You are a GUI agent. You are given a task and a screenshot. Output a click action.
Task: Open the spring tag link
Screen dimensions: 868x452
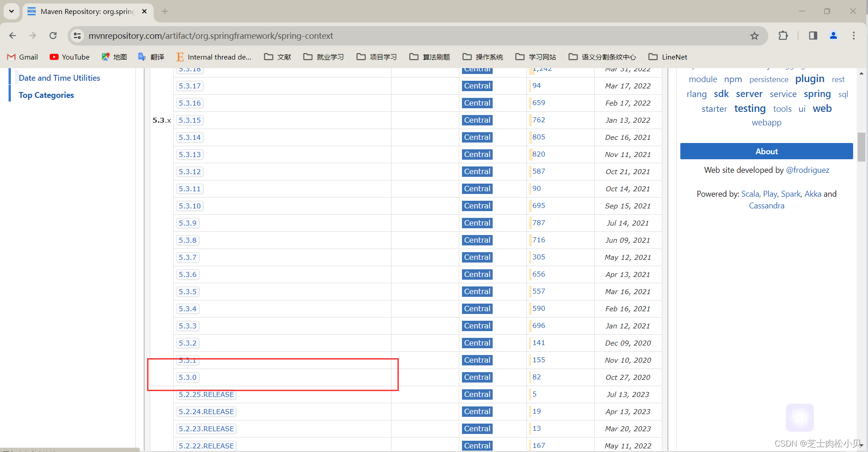(x=817, y=94)
